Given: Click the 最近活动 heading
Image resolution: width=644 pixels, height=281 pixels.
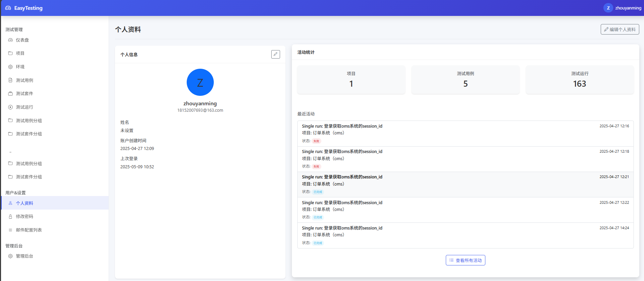Looking at the screenshot, I should pos(306,114).
